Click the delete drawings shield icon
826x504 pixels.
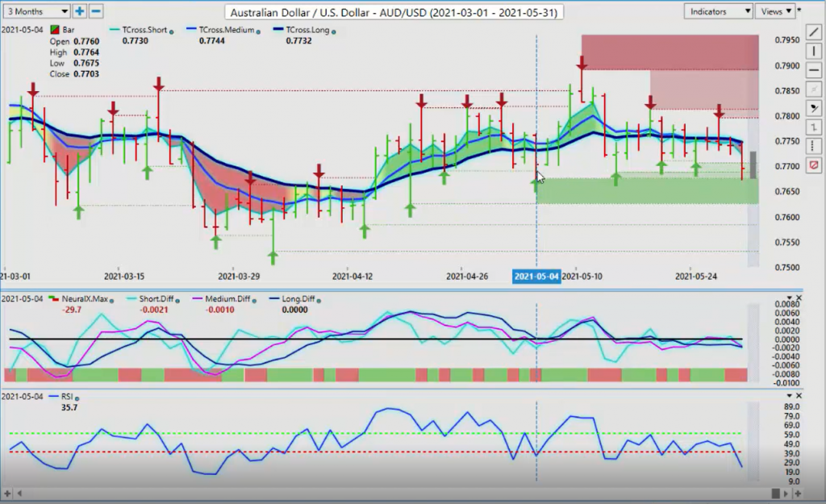click(813, 165)
